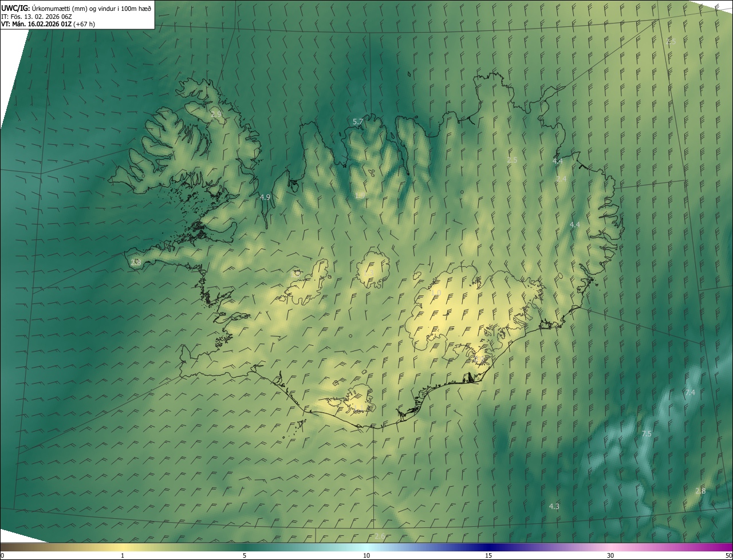Click the 7.5 value over the southeast sea
Screen dimensions: 733x560
coord(647,434)
